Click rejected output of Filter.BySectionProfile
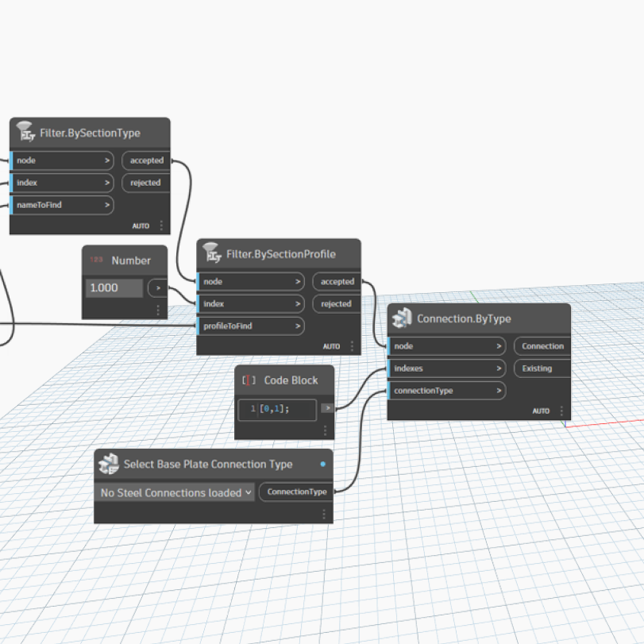644x644 pixels. pos(337,303)
